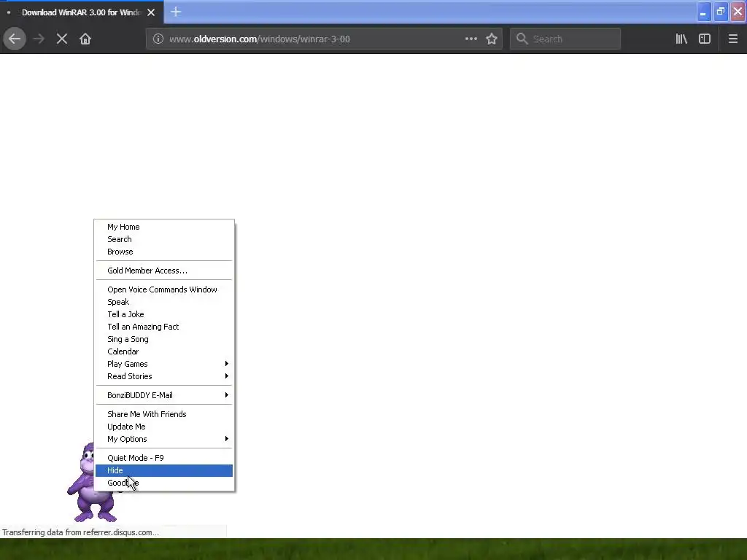This screenshot has height=560, width=747.
Task: Minimize the browser window
Action: click(703, 12)
